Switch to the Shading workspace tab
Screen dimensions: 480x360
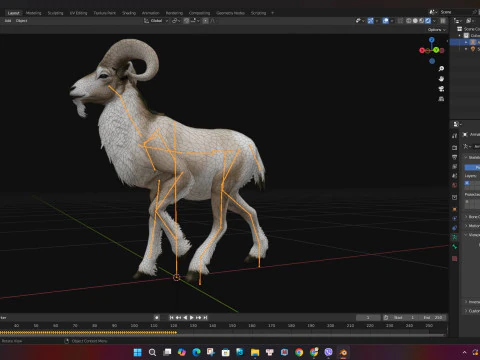point(129,13)
